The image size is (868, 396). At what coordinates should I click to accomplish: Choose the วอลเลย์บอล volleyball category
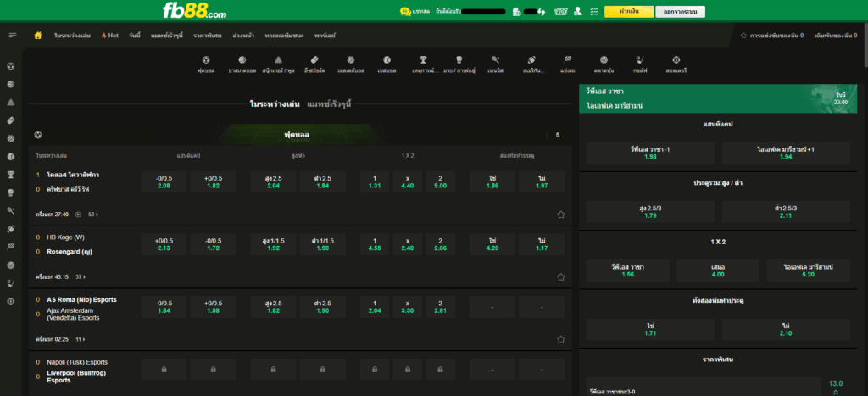(x=350, y=64)
